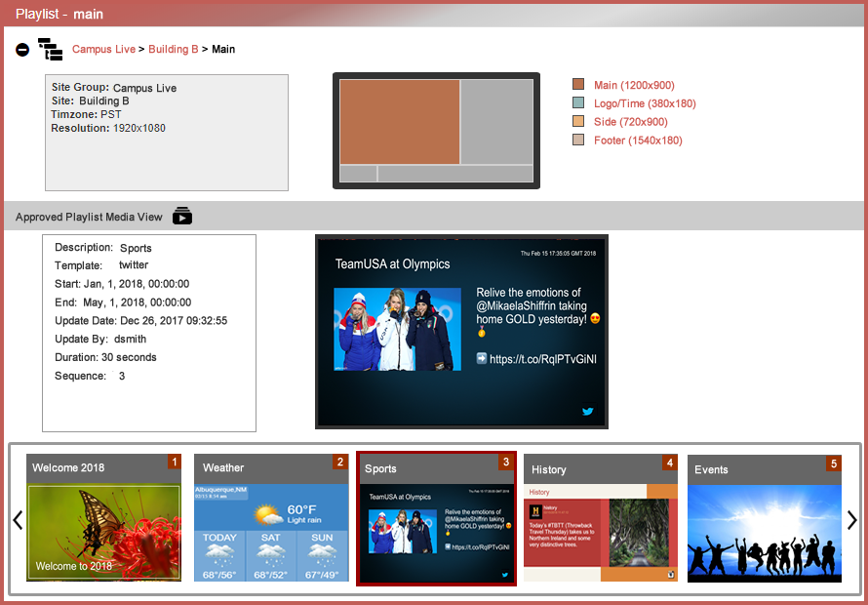Open the https://t.co/RqlPTvGiNI link in preview
The image size is (868, 605).
click(x=543, y=359)
